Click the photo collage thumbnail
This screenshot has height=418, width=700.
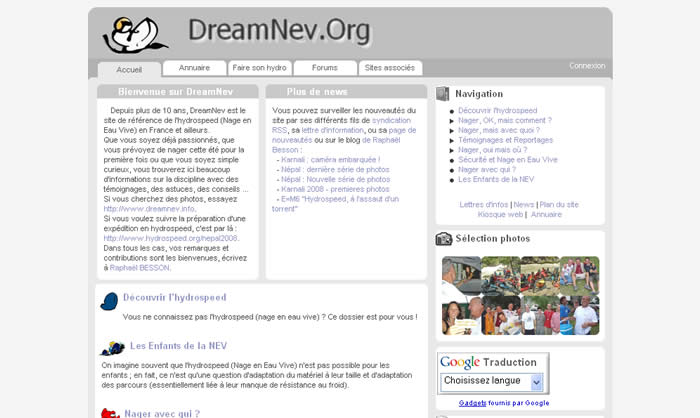[520, 295]
